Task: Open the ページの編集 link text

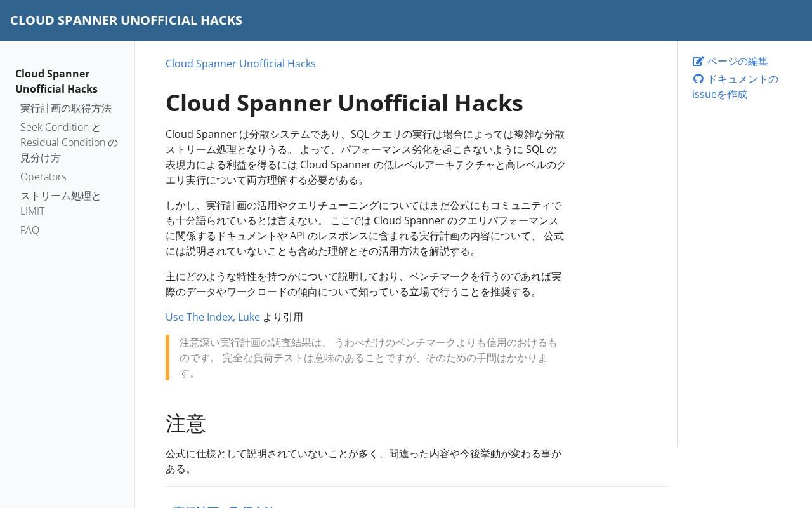Action: tap(737, 62)
